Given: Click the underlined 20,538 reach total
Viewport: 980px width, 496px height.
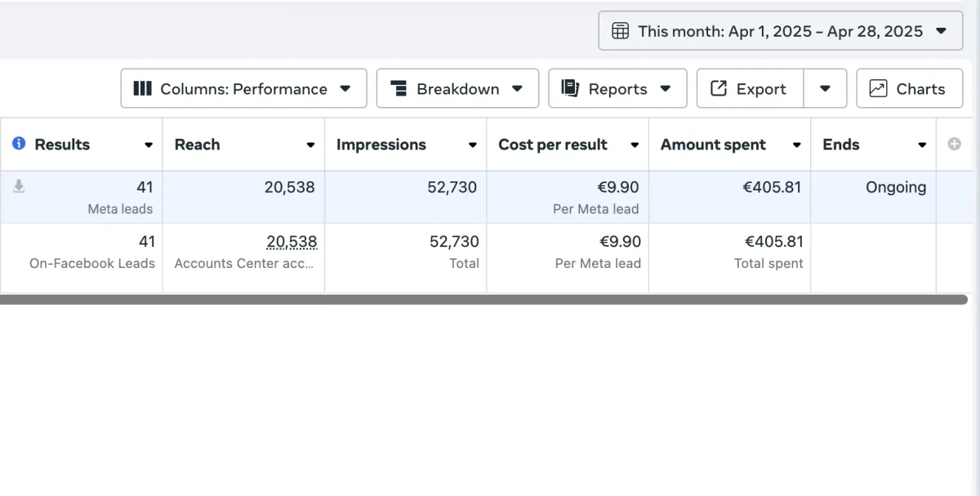Looking at the screenshot, I should pyautogui.click(x=292, y=242).
